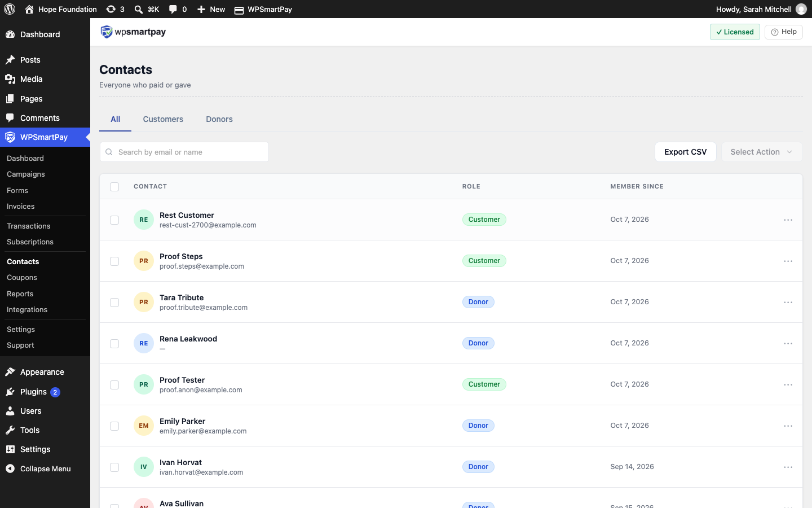Click the search by email or name field
Image resolution: width=812 pixels, height=508 pixels.
click(x=184, y=152)
